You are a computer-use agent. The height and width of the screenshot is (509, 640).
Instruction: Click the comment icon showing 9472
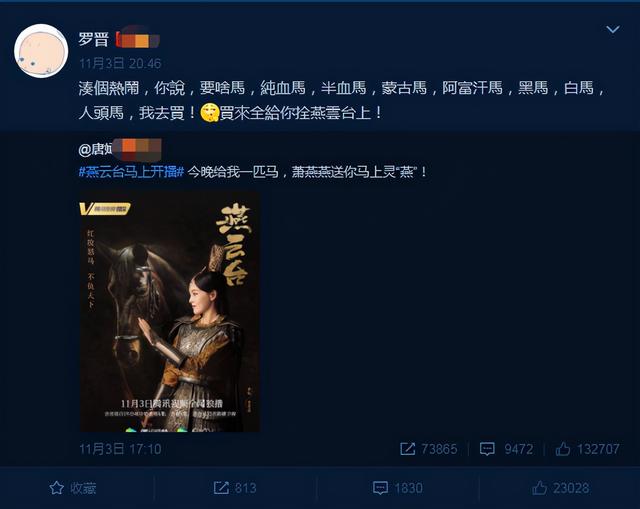point(487,449)
